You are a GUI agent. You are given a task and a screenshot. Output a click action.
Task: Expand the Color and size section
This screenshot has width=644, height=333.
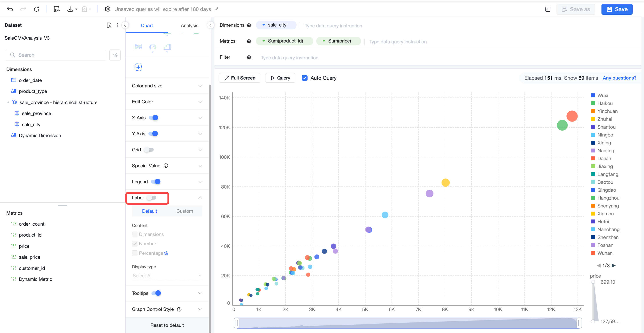pos(167,86)
